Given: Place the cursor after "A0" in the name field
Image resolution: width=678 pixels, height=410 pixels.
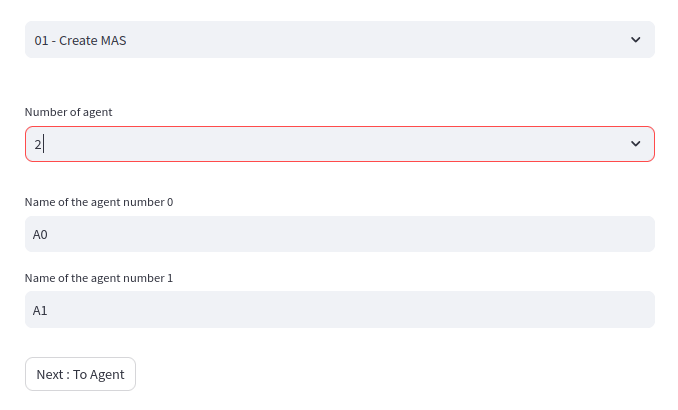Looking at the screenshot, I should (x=50, y=235).
